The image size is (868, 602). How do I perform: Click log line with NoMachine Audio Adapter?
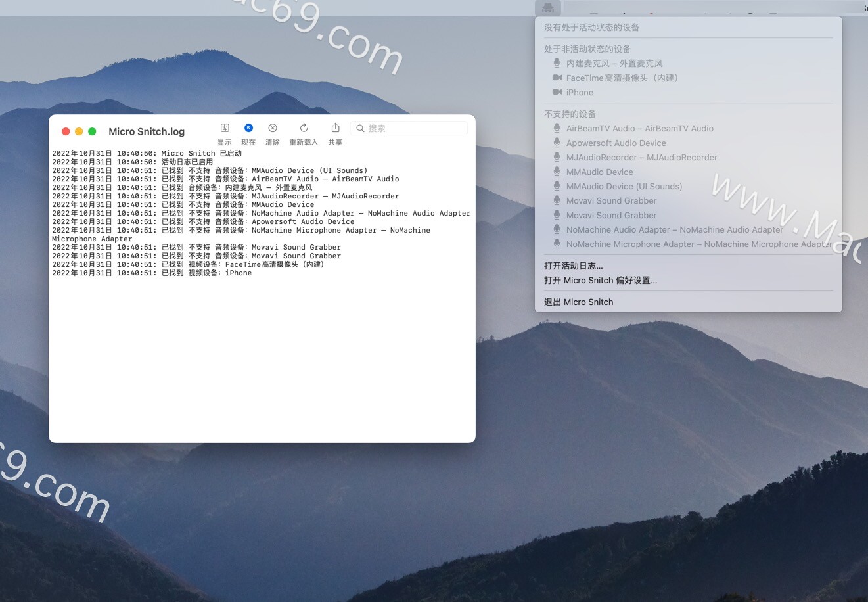(262, 213)
